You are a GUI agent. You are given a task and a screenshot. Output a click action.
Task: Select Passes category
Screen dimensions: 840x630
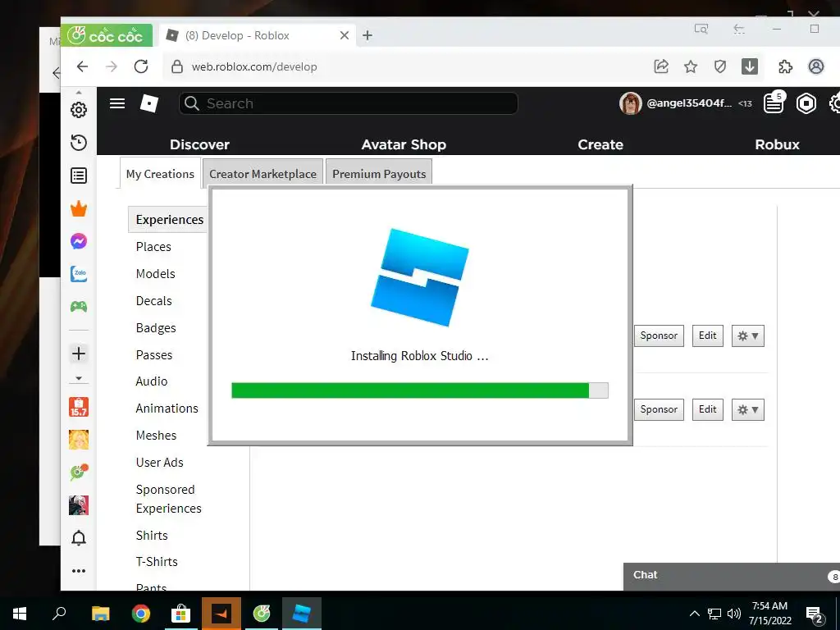point(153,355)
